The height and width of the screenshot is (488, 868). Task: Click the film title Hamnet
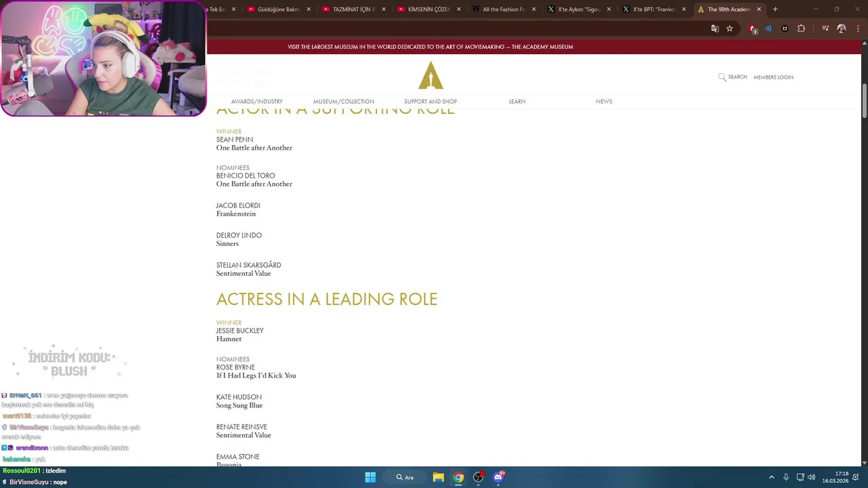click(229, 339)
